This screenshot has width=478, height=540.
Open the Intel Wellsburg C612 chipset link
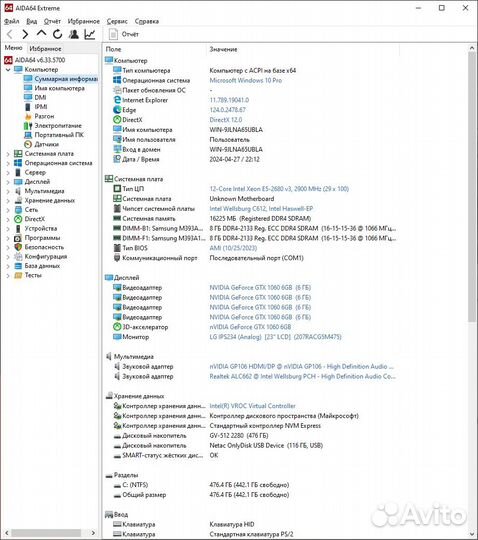[x=261, y=209]
